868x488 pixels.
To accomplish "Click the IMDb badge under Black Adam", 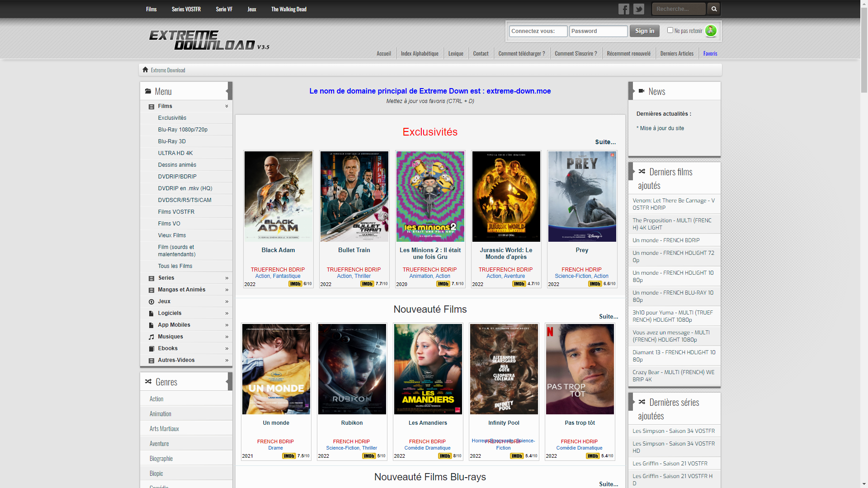I will pos(295,284).
